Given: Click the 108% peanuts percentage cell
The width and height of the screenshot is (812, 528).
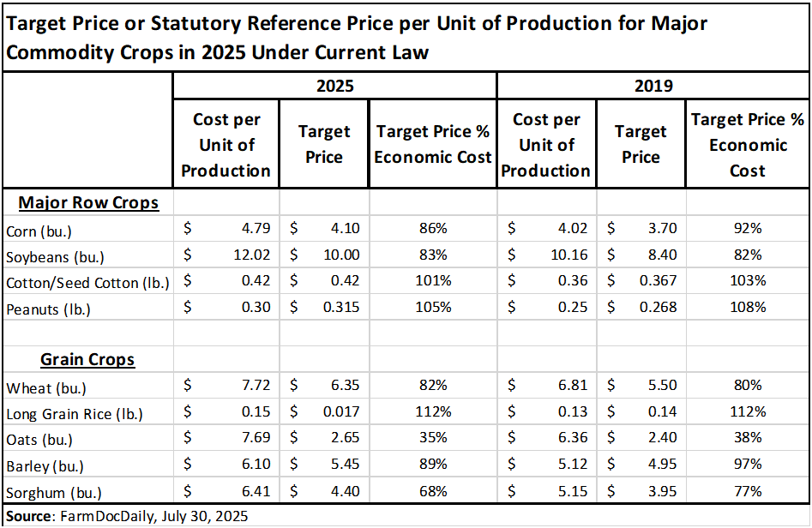Looking at the screenshot, I should (747, 308).
